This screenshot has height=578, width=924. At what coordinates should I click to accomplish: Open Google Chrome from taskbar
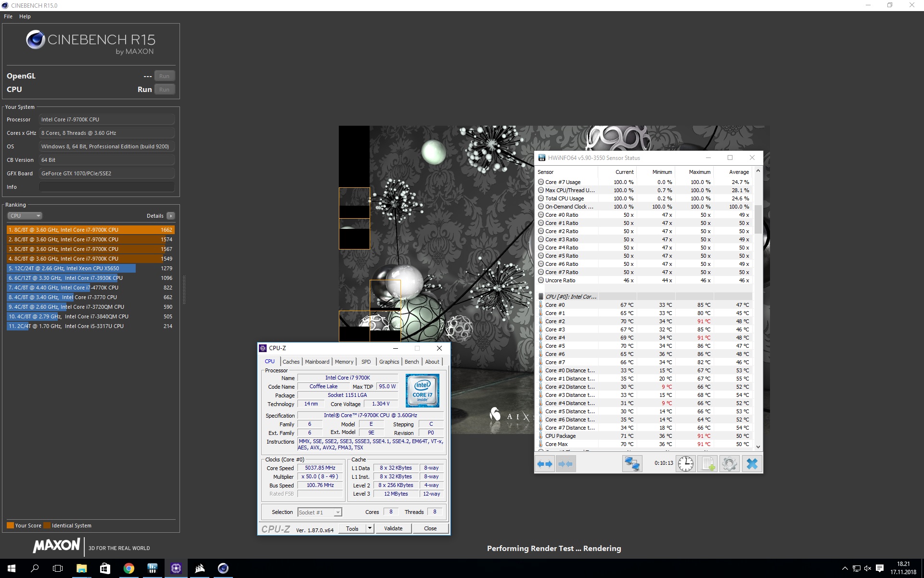[128, 568]
